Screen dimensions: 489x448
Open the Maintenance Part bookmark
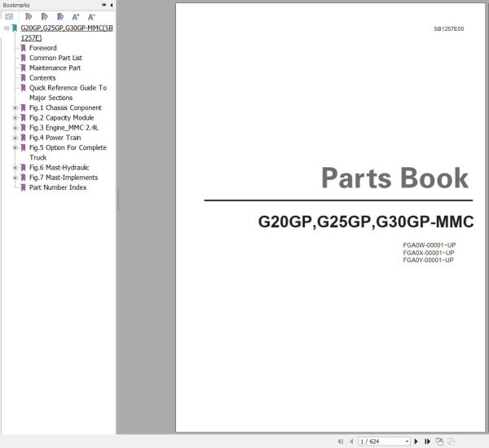click(55, 68)
